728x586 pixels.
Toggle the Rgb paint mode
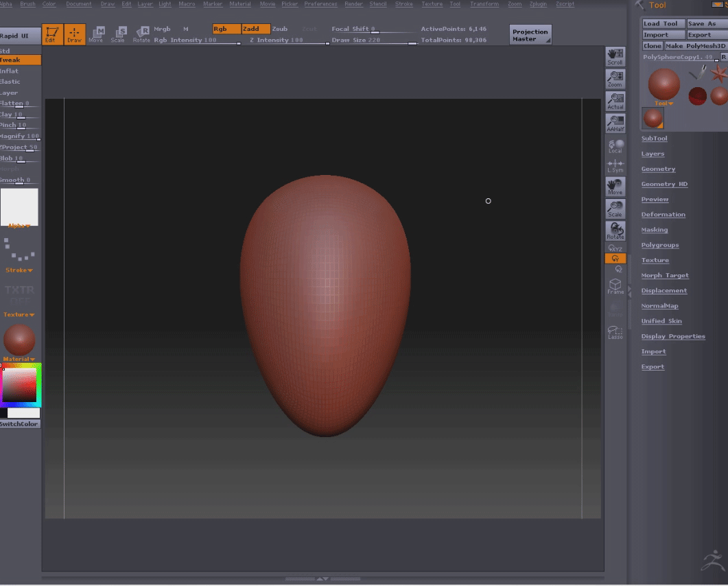pyautogui.click(x=226, y=29)
